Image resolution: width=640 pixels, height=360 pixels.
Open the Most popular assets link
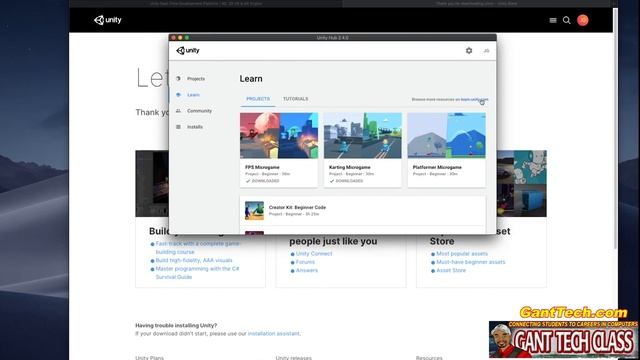pos(462,253)
